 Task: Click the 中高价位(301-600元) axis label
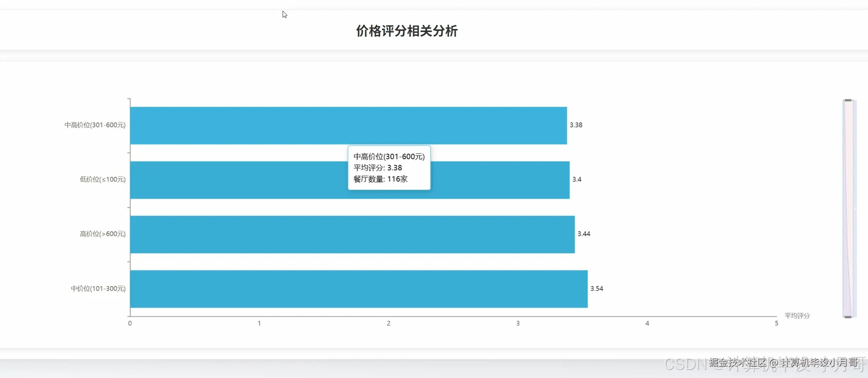tap(95, 124)
